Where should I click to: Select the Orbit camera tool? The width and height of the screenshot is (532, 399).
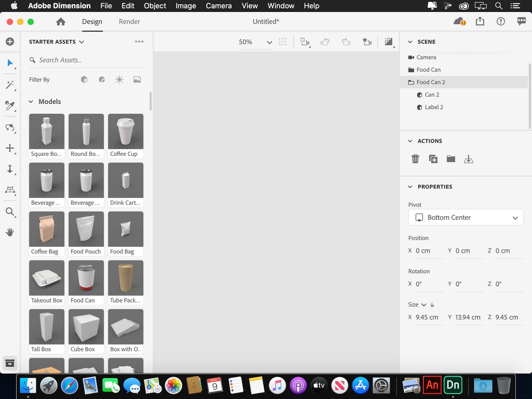(x=9, y=127)
